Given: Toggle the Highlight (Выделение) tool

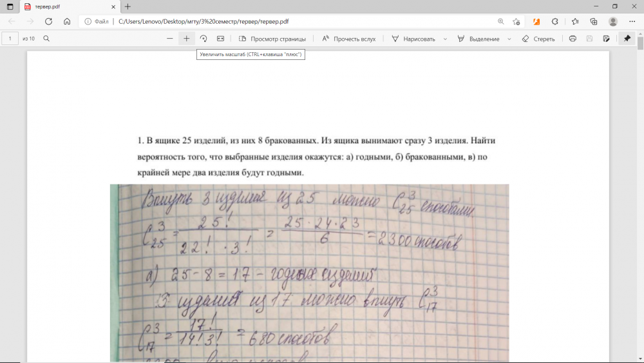Looking at the screenshot, I should 478,39.
